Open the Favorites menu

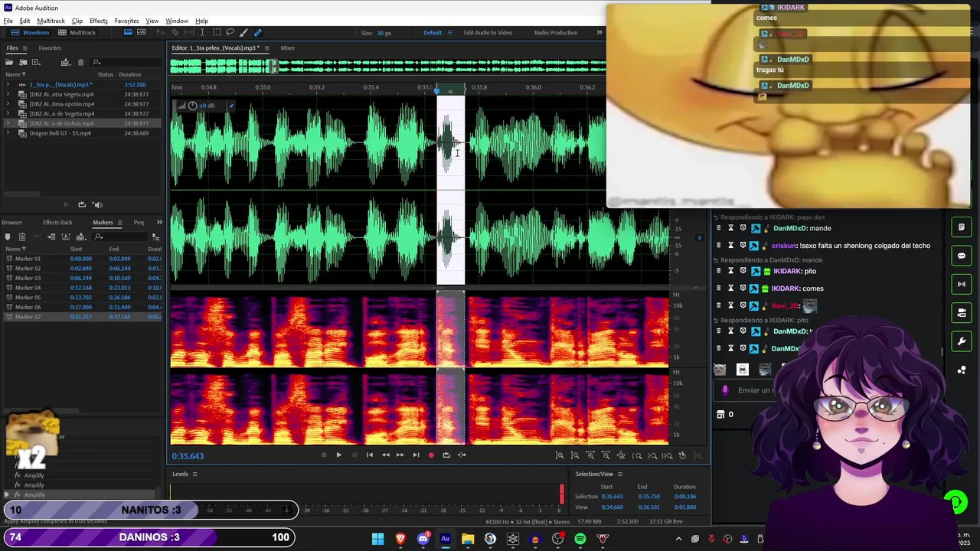(x=126, y=21)
